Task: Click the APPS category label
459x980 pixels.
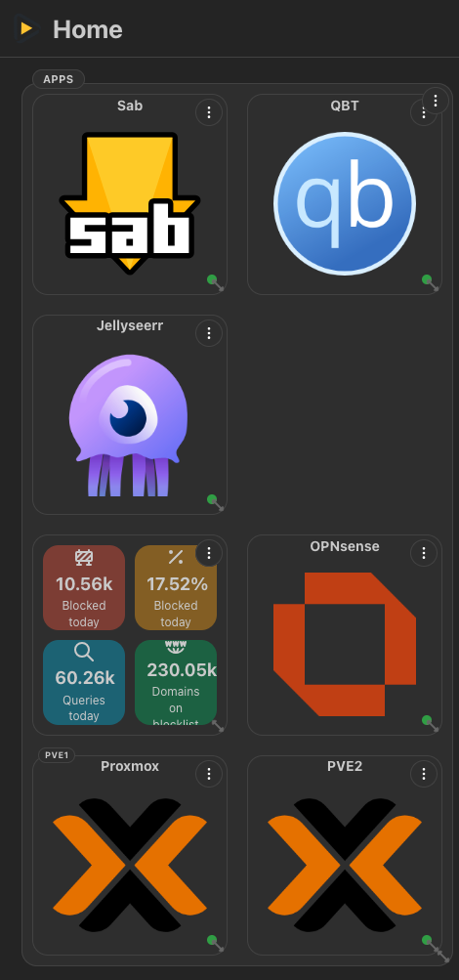Action: tap(59, 79)
